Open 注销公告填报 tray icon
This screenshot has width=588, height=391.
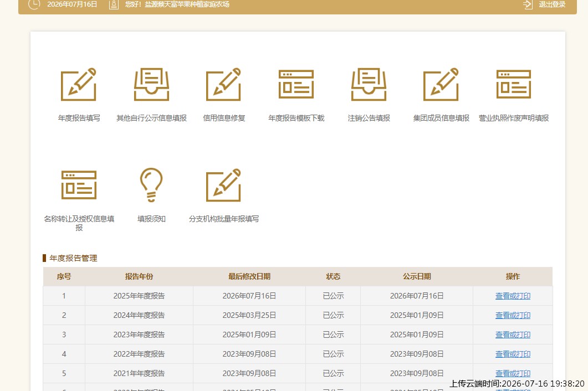tap(369, 84)
